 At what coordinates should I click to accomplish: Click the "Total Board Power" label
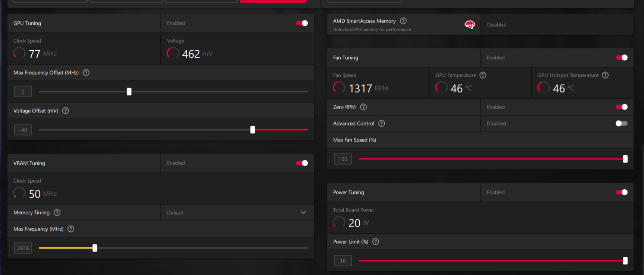click(354, 210)
